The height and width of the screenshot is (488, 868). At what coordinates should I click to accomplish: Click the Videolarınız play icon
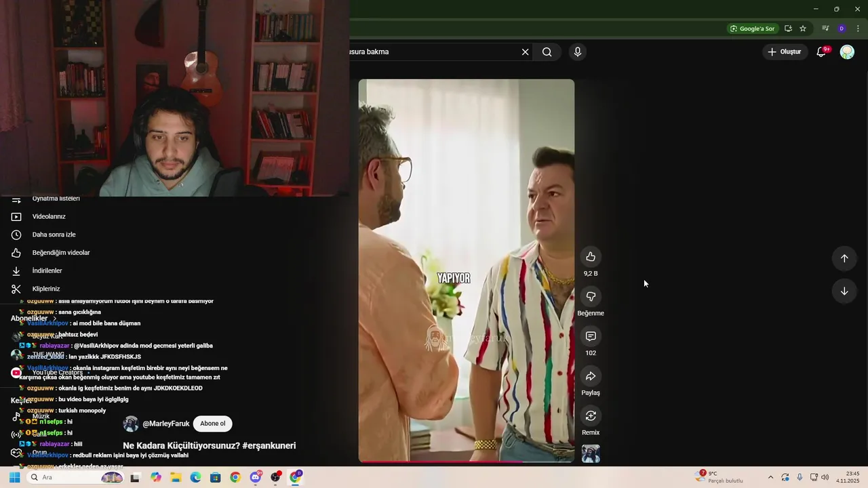[16, 217]
